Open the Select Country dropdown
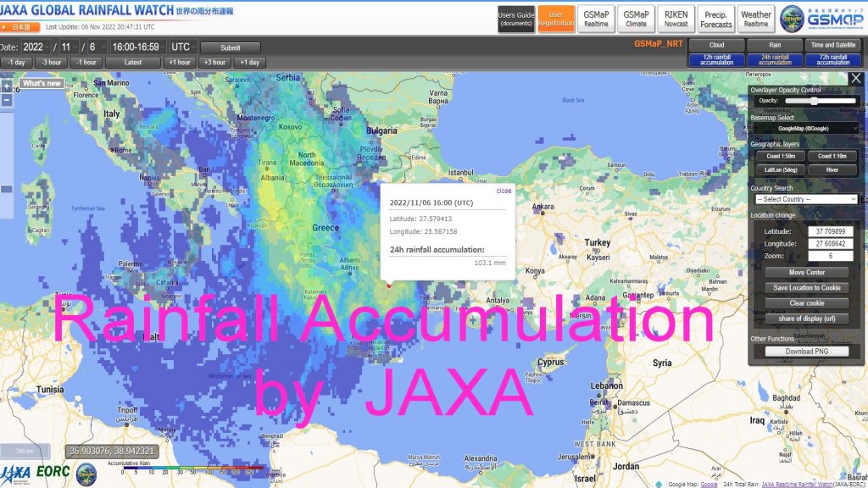This screenshot has height=488, width=868. click(806, 199)
